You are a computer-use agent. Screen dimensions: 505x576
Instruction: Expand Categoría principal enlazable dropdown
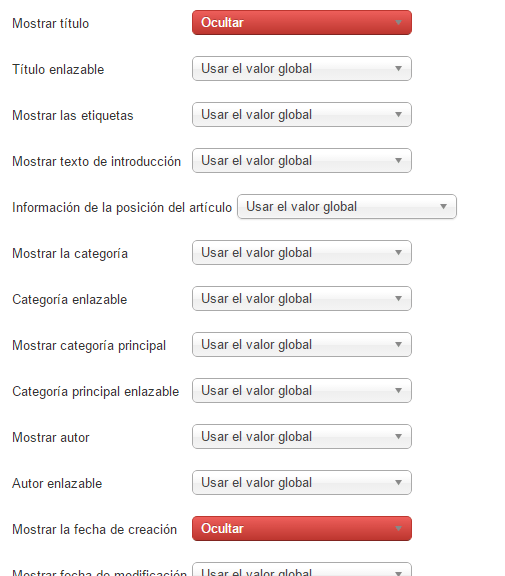point(302,390)
